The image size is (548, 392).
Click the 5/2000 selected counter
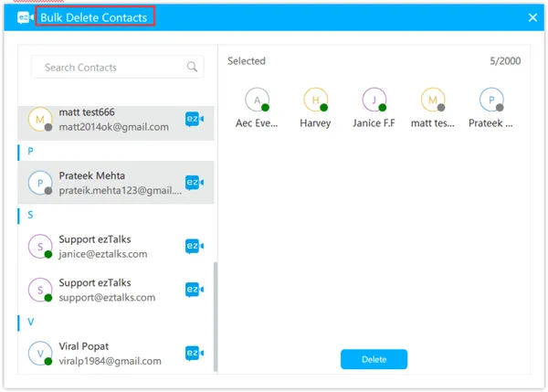point(505,61)
